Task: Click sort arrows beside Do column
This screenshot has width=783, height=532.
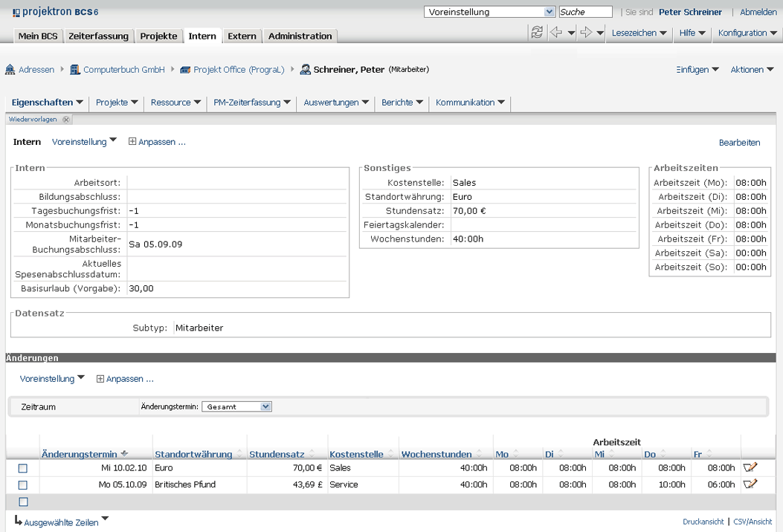Action: [x=663, y=454]
